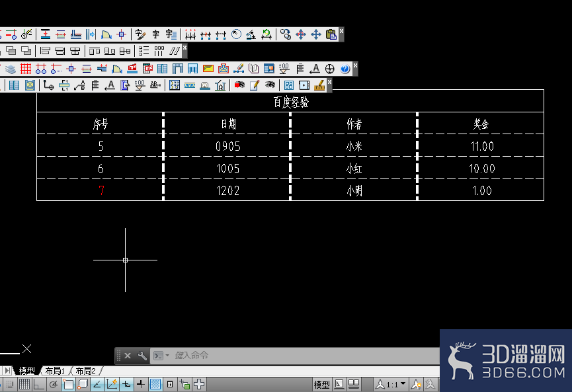Close the command line with its X
This screenshot has height=392, width=572.
point(128,356)
